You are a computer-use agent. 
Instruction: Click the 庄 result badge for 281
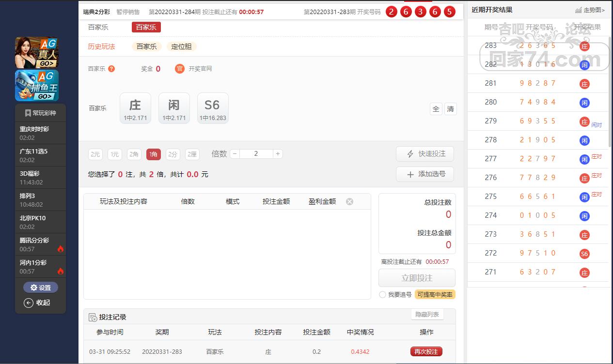585,84
